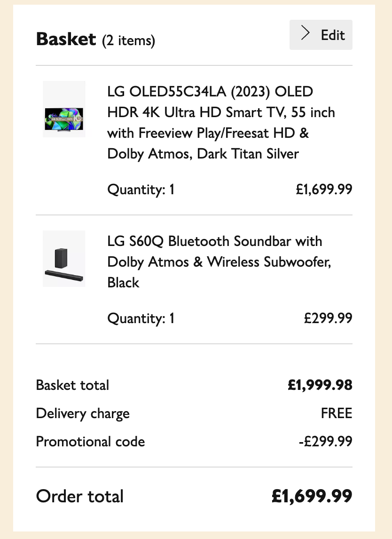Click the chevron arrow beside Edit
Image resolution: width=392 pixels, height=539 pixels.
click(x=306, y=34)
